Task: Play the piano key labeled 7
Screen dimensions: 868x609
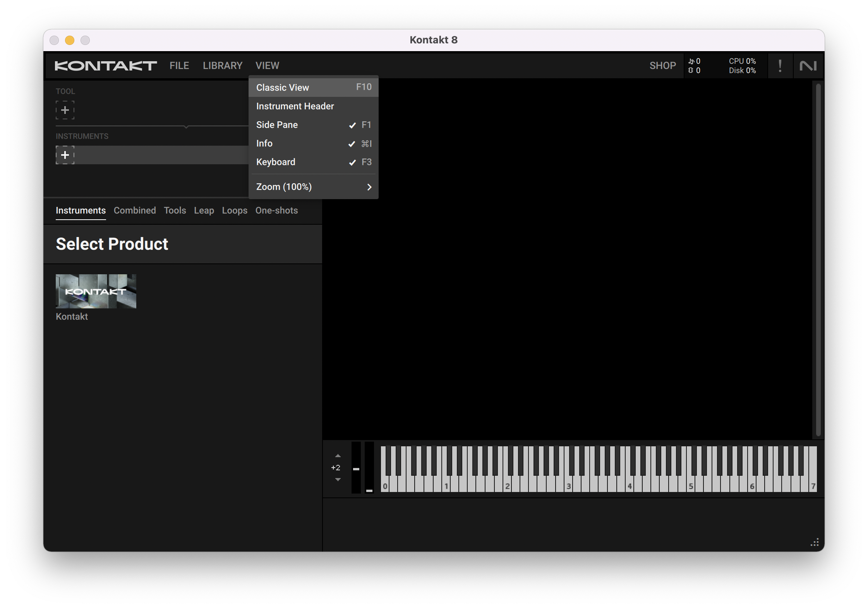Action: [813, 484]
